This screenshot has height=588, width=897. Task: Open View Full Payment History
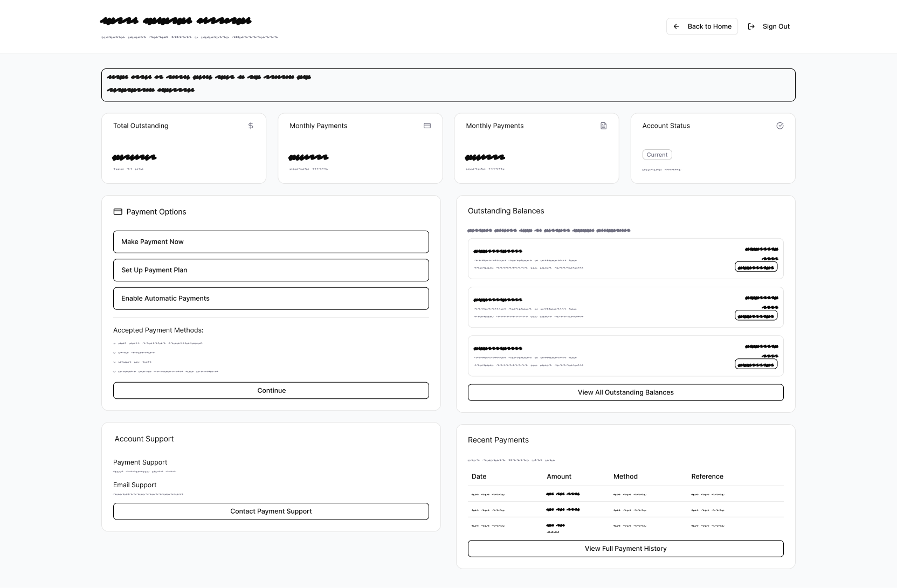[625, 549]
